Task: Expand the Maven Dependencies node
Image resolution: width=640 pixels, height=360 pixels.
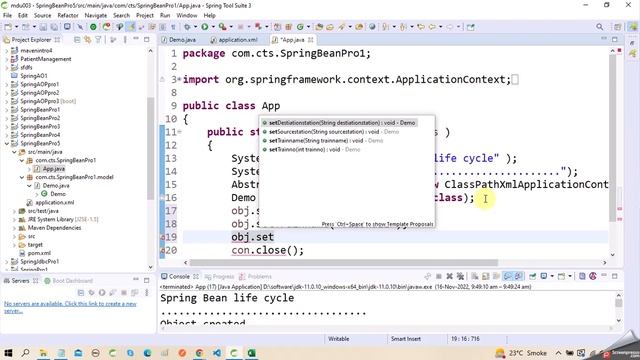Action: coord(14,228)
